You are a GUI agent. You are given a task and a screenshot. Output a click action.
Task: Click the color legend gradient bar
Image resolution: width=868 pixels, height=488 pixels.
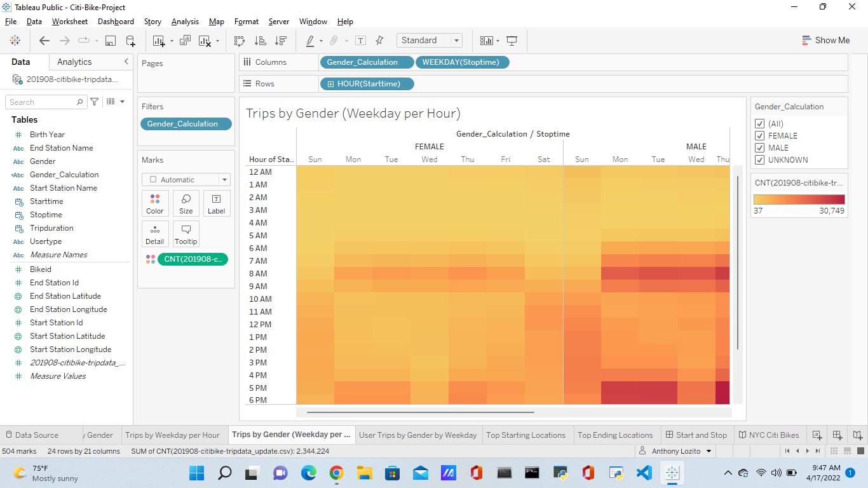pos(799,199)
